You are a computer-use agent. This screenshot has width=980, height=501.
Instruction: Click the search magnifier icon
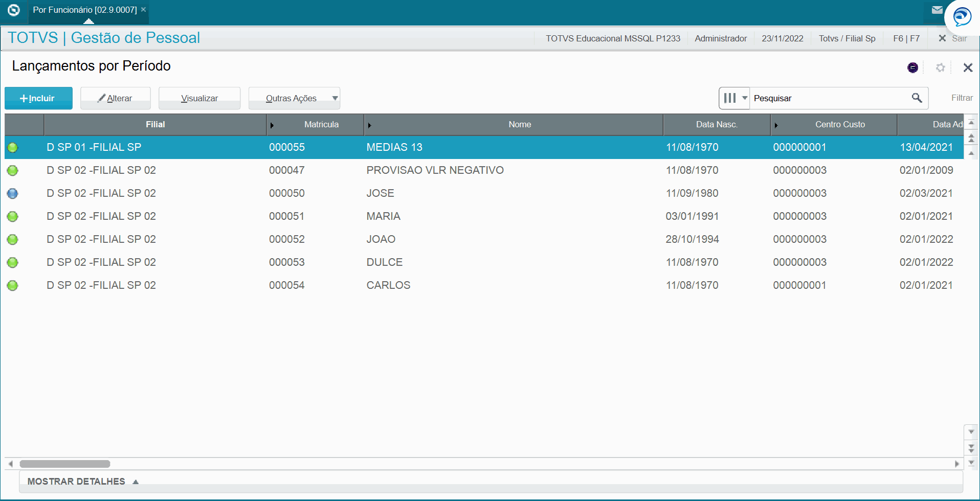(x=917, y=98)
